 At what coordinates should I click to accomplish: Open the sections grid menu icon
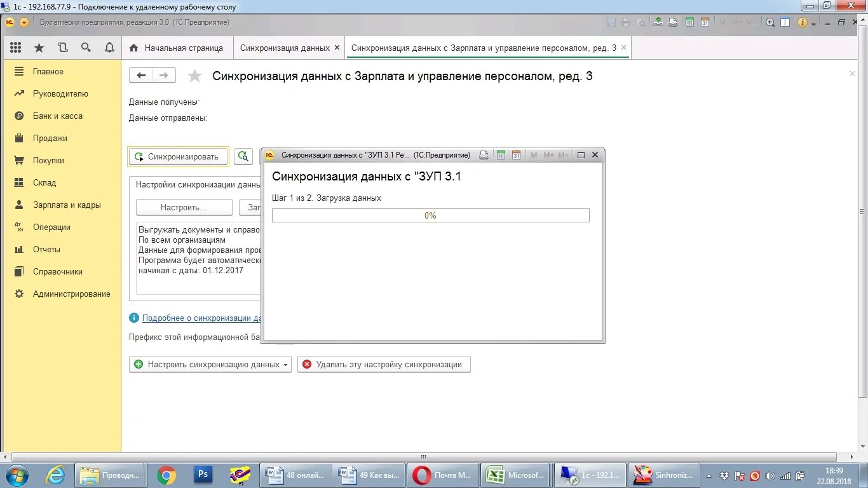pos(16,48)
